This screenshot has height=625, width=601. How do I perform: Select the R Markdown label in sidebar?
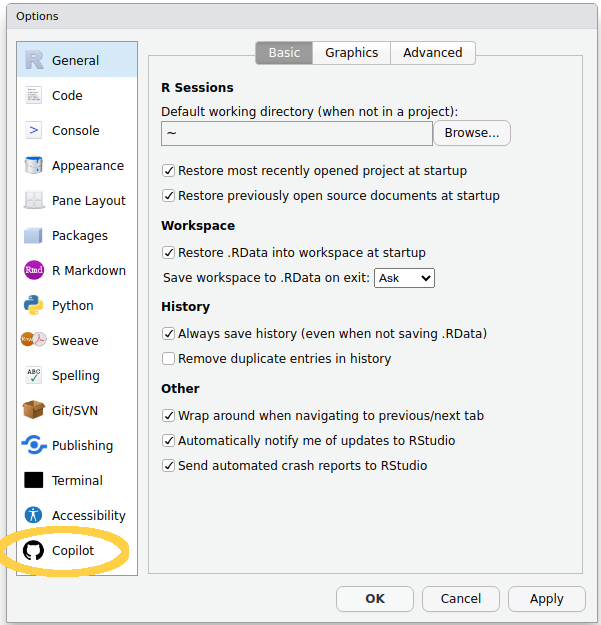tap(89, 271)
